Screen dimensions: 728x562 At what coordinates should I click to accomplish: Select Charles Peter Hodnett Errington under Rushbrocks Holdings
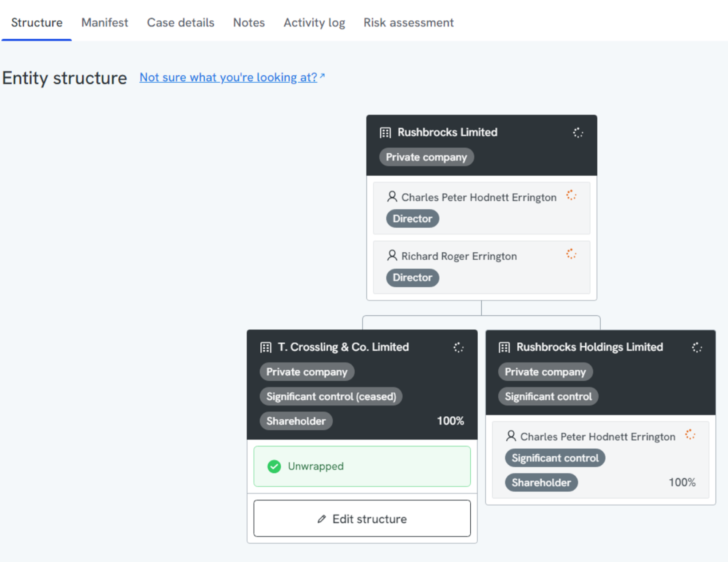click(x=597, y=437)
